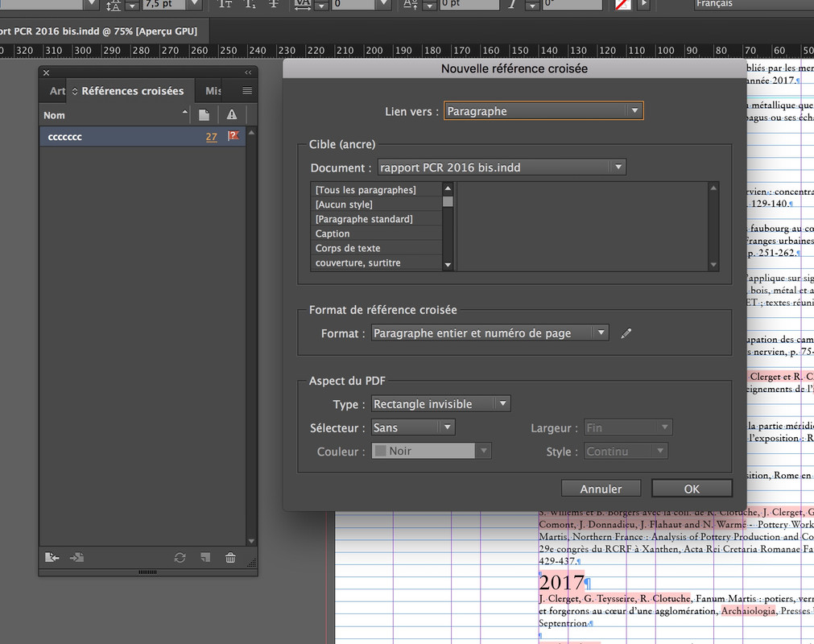
Task: Select the rapport PCR 2016 bis.indd document tab
Action: click(104, 31)
